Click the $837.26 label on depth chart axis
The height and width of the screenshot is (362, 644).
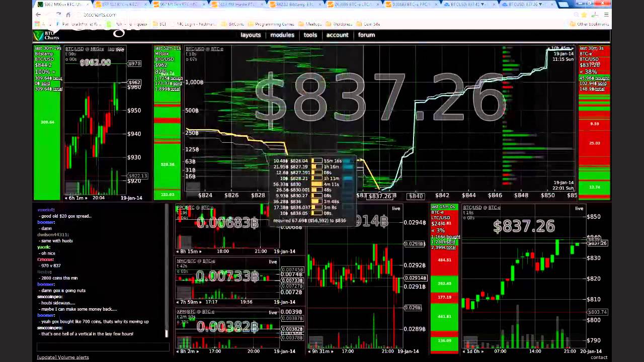click(380, 197)
